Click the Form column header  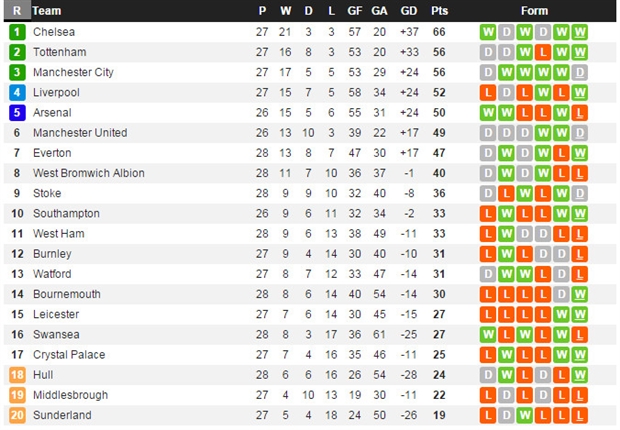click(x=534, y=11)
